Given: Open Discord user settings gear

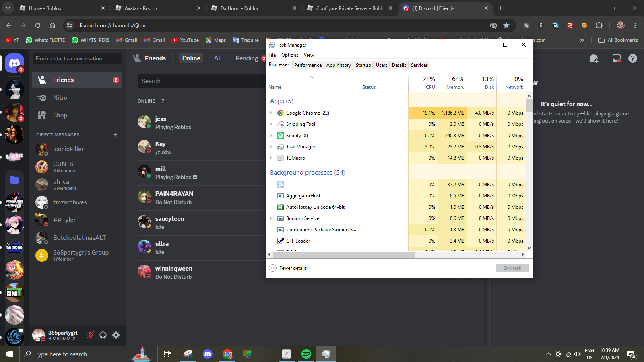Looking at the screenshot, I should (x=116, y=335).
